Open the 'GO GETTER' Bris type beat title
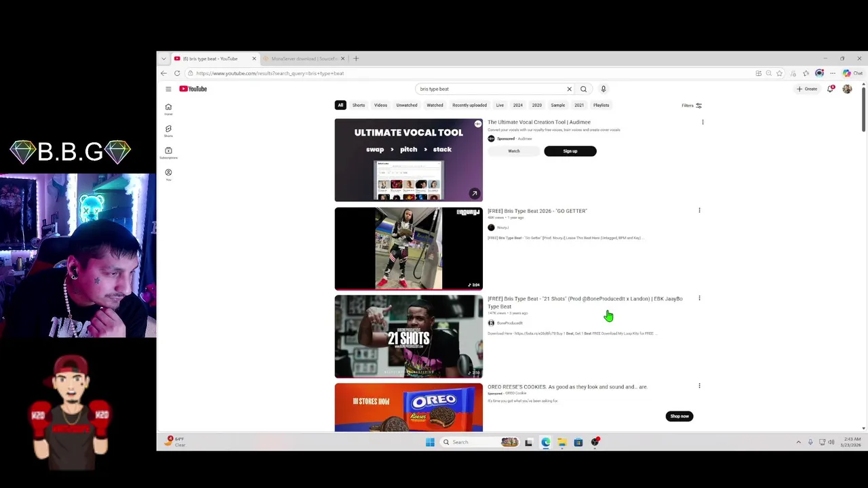 coord(537,211)
